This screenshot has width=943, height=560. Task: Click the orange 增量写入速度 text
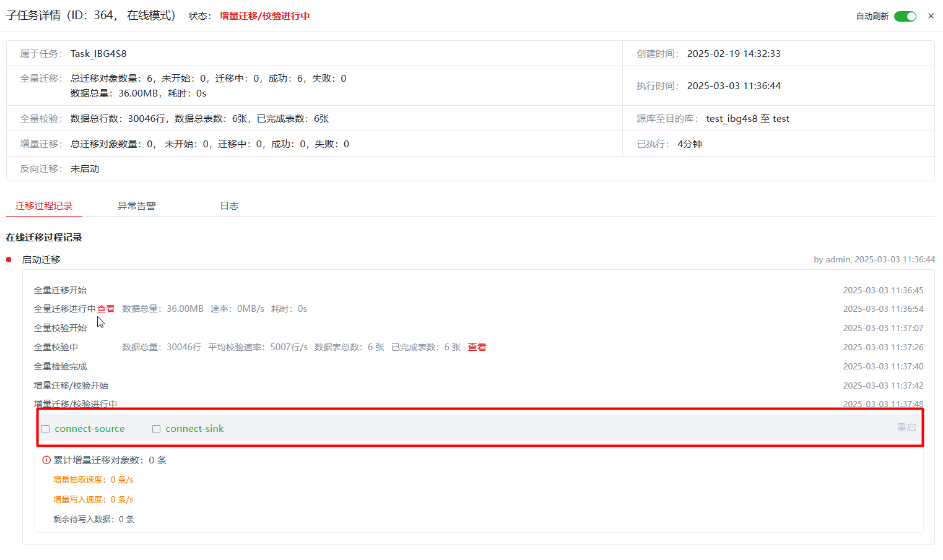pos(93,500)
